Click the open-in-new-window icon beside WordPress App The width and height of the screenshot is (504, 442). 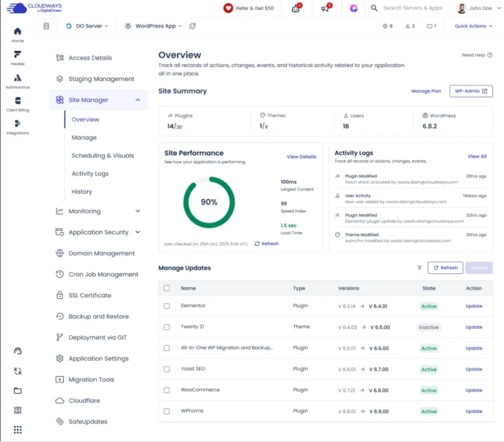click(x=192, y=26)
